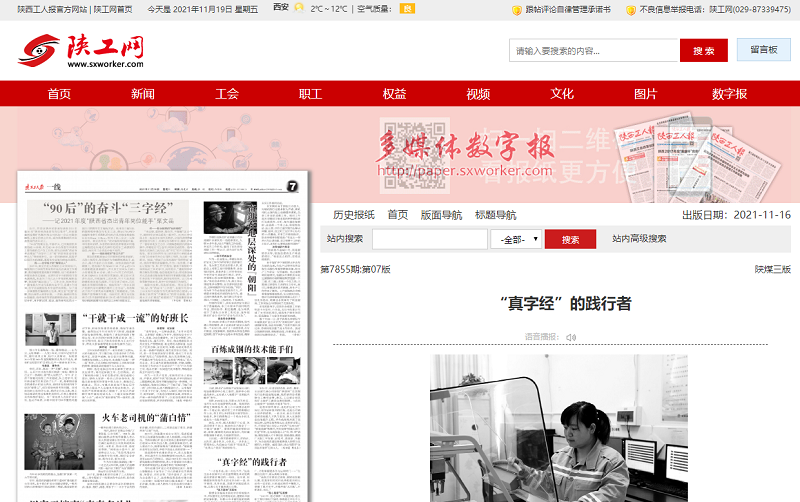Open the 新闻 section
This screenshot has height=502, width=800.
(143, 94)
